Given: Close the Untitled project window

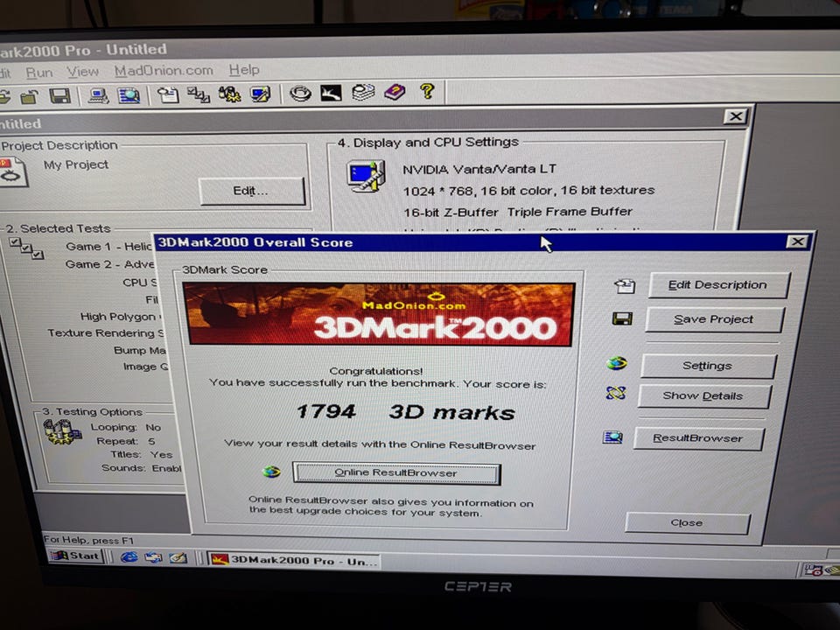Looking at the screenshot, I should tap(736, 116).
